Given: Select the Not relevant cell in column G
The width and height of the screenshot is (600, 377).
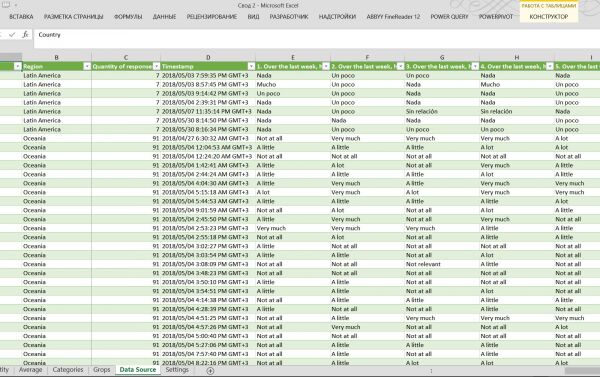Looking at the screenshot, I should 442,264.
